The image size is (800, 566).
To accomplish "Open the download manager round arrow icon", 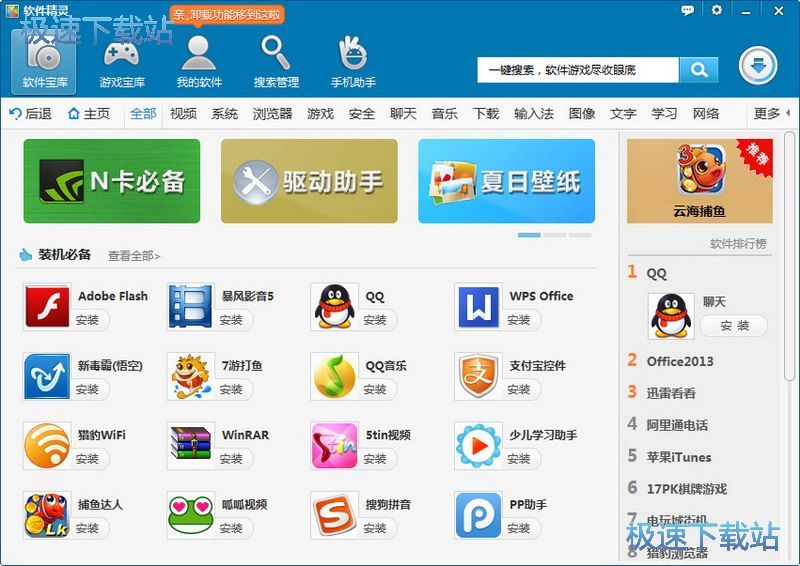I will [x=758, y=66].
